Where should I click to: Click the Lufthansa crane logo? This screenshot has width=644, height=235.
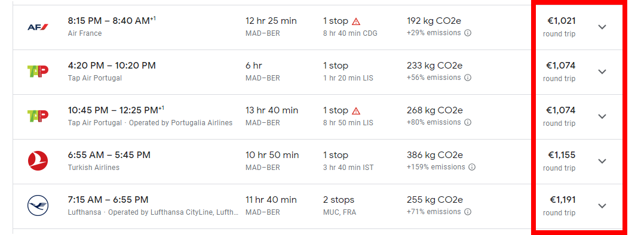38,205
